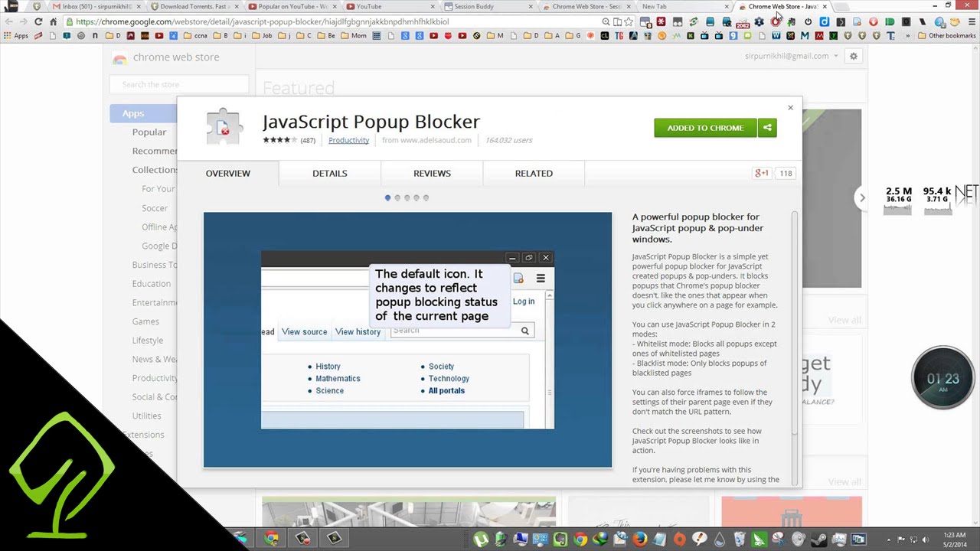980x551 pixels.
Task: Open the Productivity category link
Action: coord(348,140)
